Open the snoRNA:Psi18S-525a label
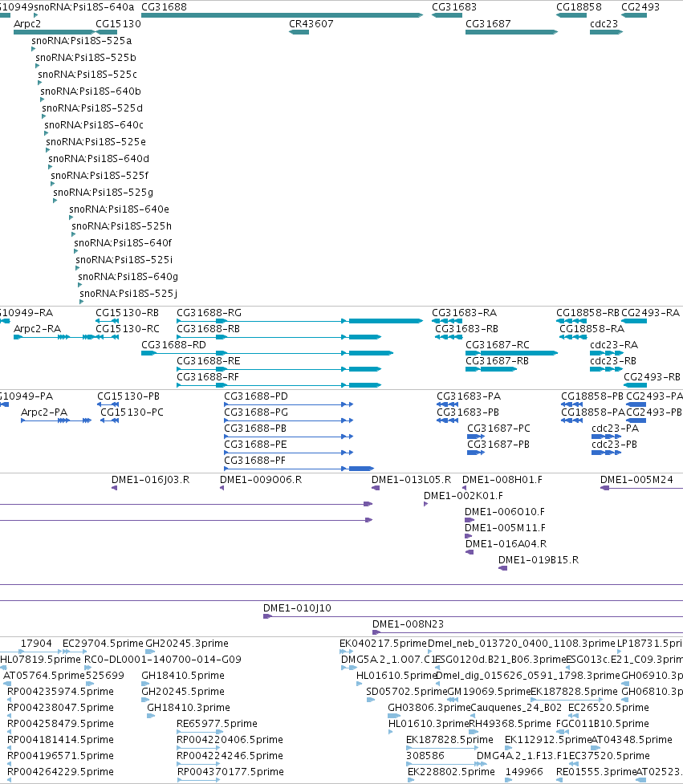 coord(82,40)
